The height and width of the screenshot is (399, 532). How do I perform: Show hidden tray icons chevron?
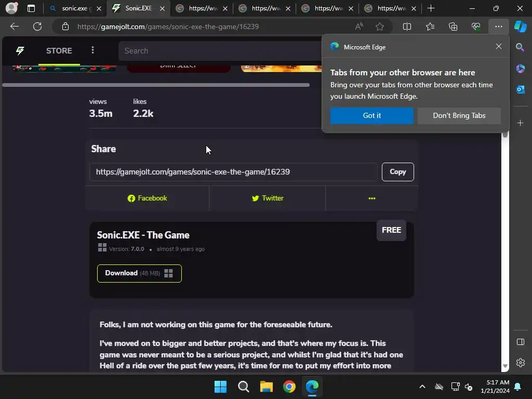pos(422,387)
